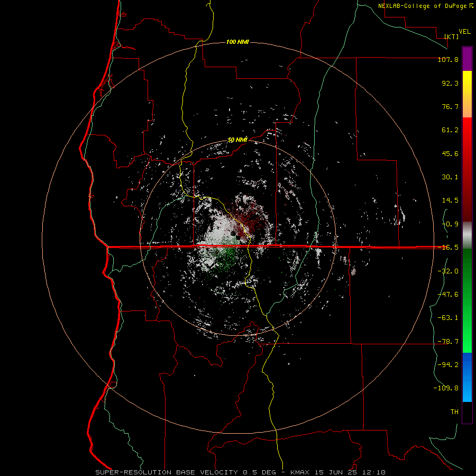The height and width of the screenshot is (476, 476).
Task: Click the 61.2 velocity scale value
Action: [450, 130]
